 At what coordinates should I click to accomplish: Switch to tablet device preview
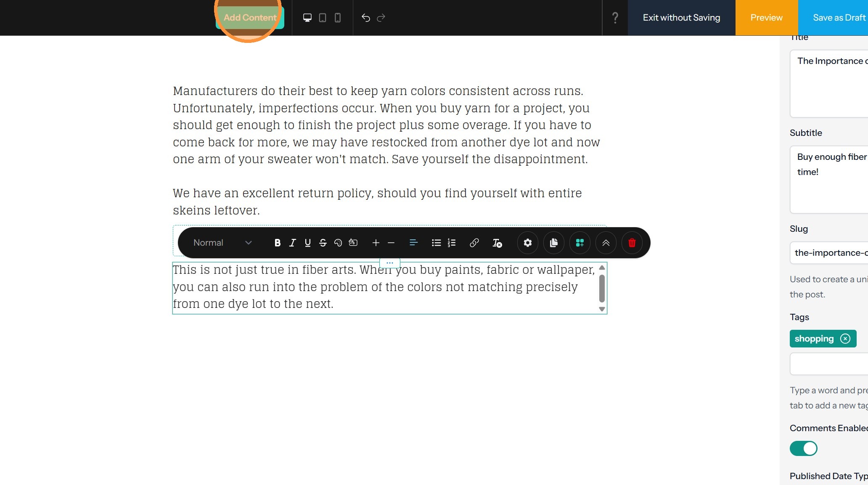(323, 18)
